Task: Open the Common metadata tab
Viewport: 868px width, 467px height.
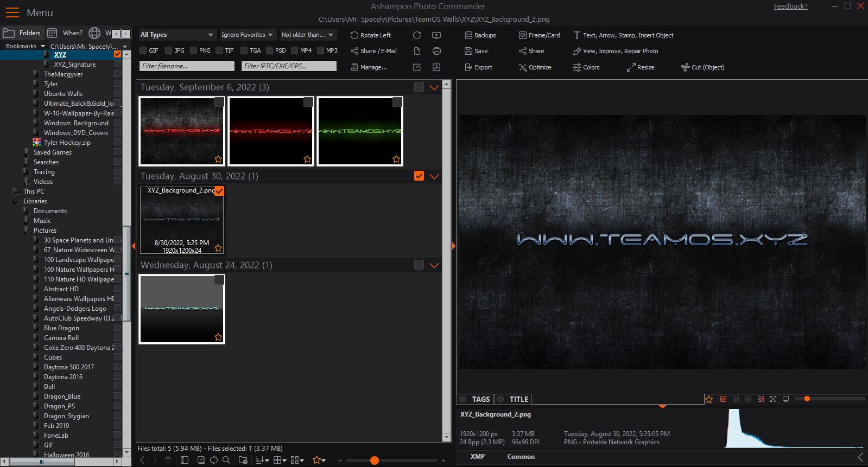Action: point(521,457)
